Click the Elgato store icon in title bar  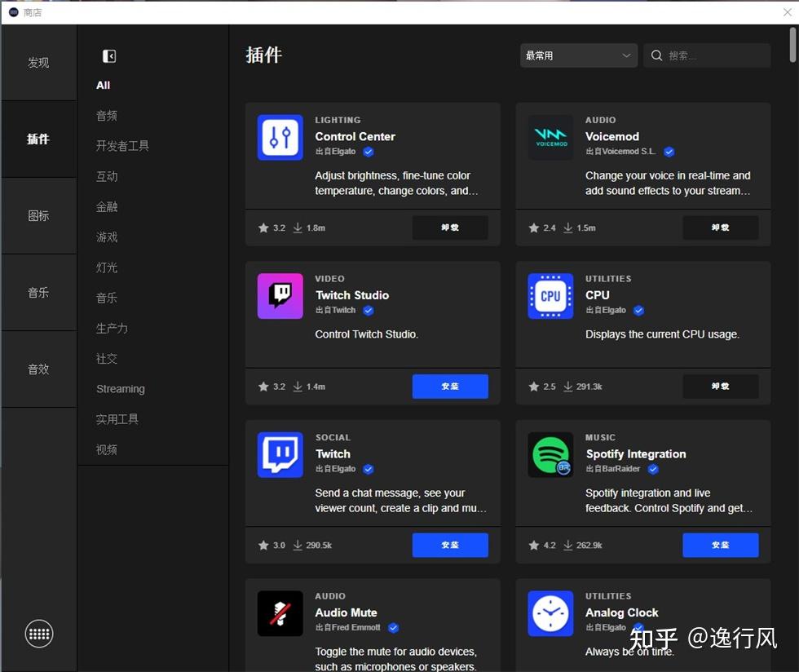pos(13,12)
